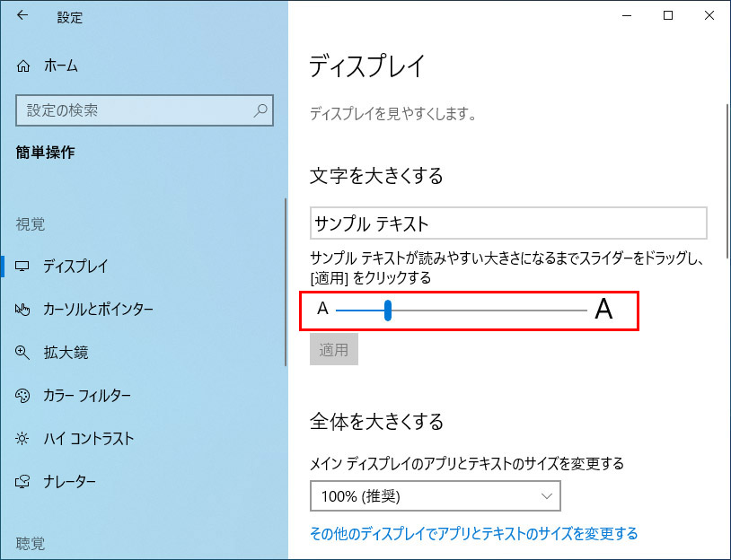731x560 pixels.
Task: Click the grayed 適用 button
Action: point(334,349)
